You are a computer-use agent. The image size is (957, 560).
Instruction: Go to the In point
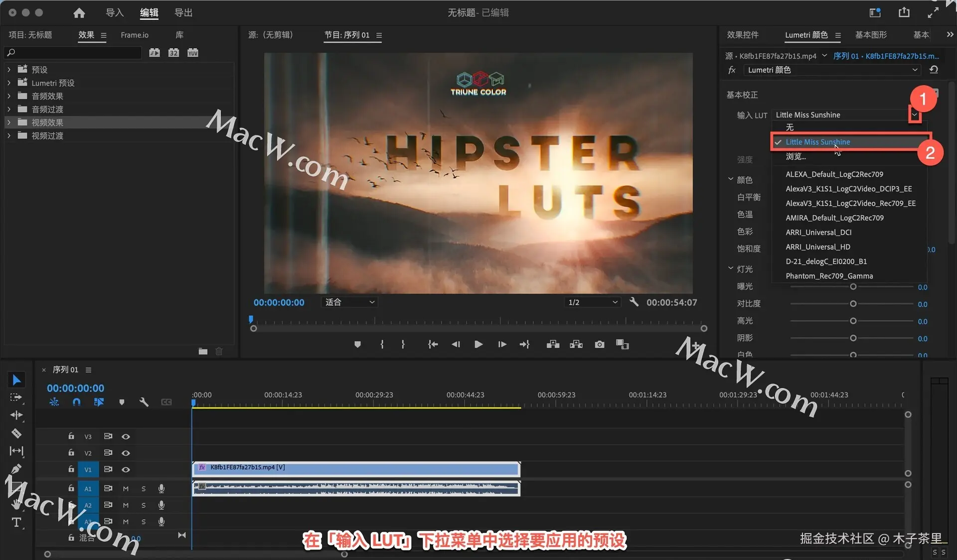tap(433, 344)
